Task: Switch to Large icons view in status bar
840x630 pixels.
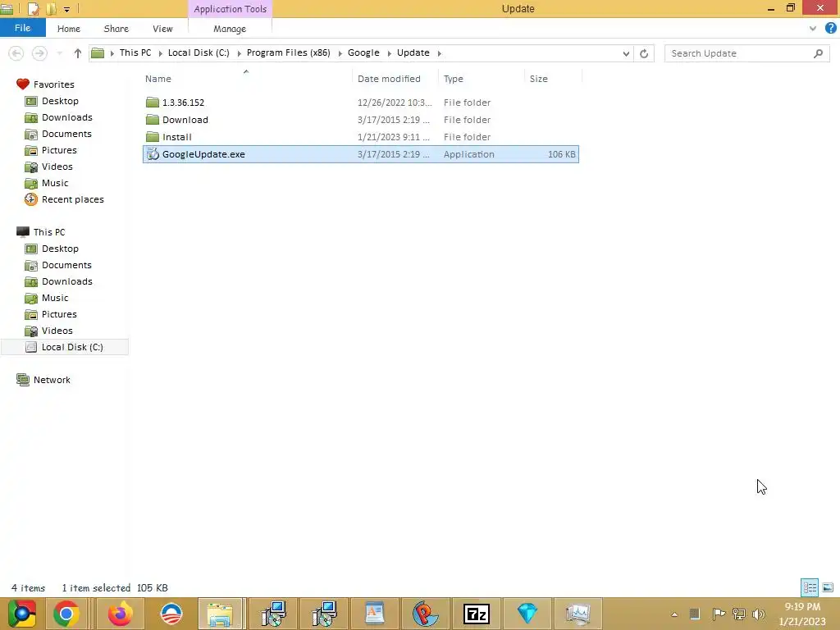Action: 828,587
